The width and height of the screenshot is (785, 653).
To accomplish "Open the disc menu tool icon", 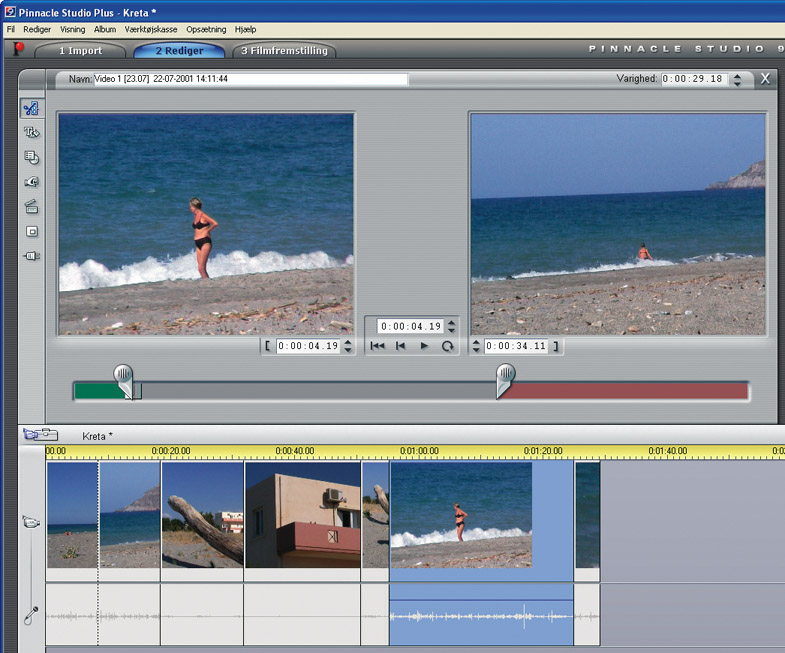I will coord(31,157).
